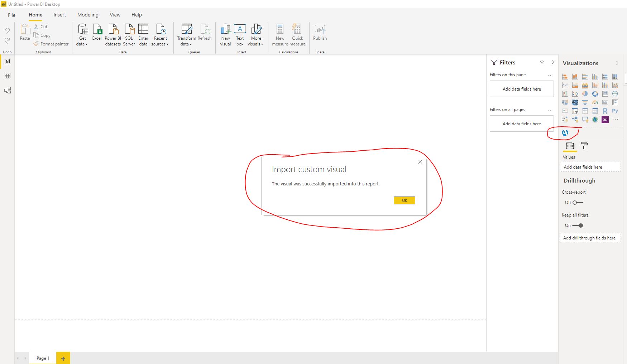Select the Slicer visual
The image size is (627, 364).
coord(575,111)
